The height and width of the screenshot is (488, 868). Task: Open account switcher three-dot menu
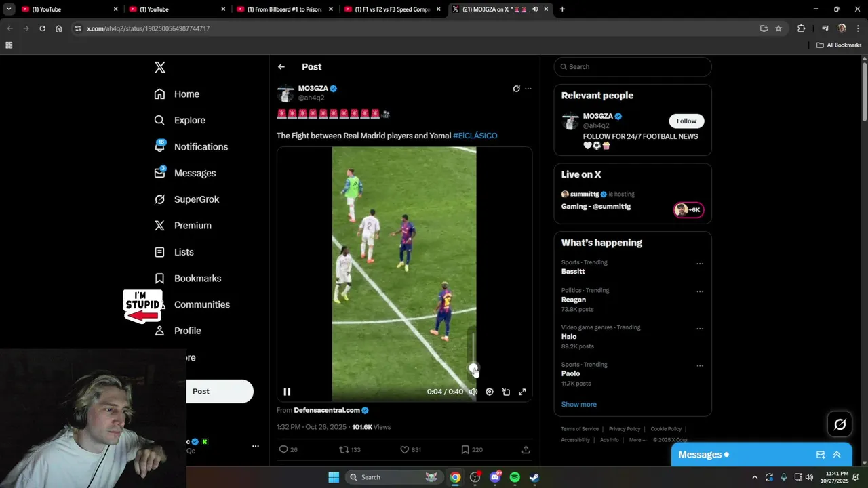pyautogui.click(x=256, y=446)
